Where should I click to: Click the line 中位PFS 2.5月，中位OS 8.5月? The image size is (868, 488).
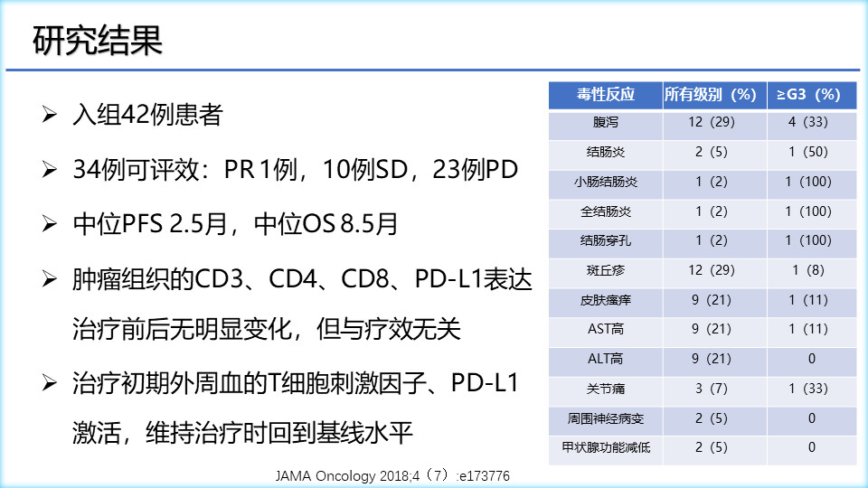pyautogui.click(x=235, y=224)
